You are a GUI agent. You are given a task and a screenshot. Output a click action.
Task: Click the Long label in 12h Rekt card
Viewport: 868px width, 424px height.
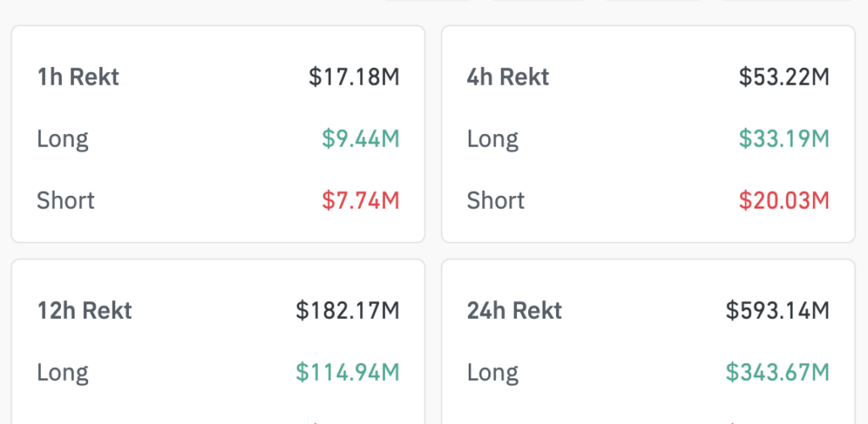pos(63,372)
